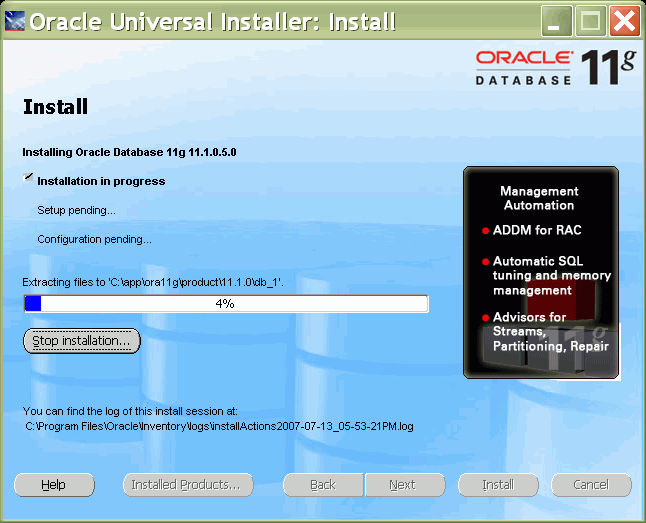Maximize the installer window
The width and height of the screenshot is (646, 523).
pyautogui.click(x=591, y=21)
